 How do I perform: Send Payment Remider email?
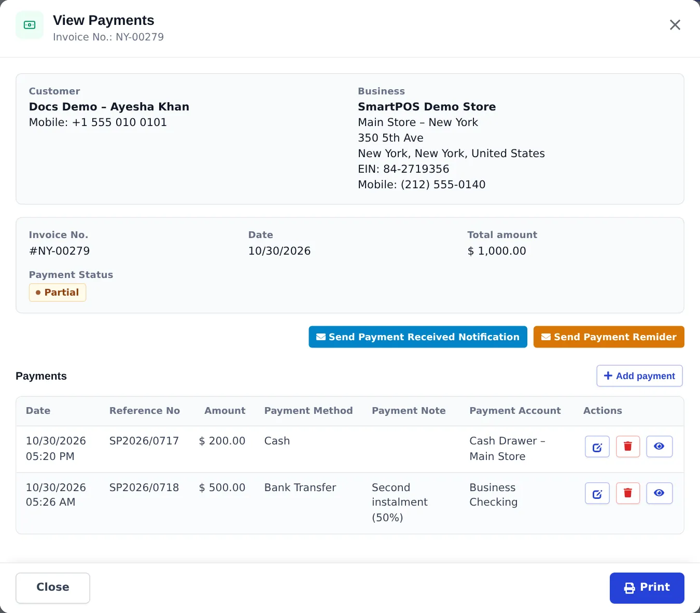609,337
